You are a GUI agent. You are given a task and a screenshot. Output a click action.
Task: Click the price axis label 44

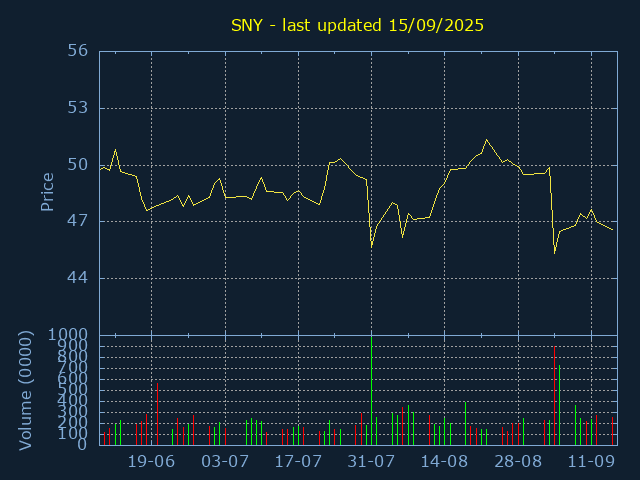pyautogui.click(x=78, y=278)
